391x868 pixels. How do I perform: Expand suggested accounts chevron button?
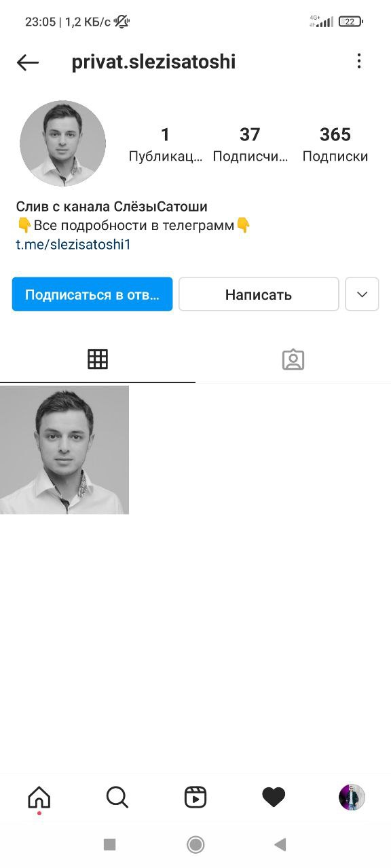(x=362, y=294)
